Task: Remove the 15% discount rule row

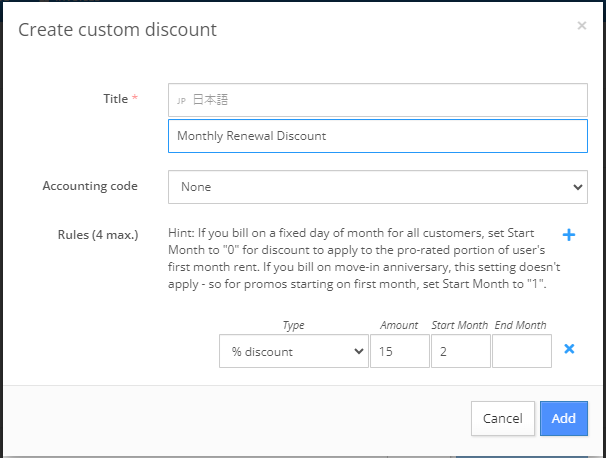Action: pyautogui.click(x=569, y=349)
